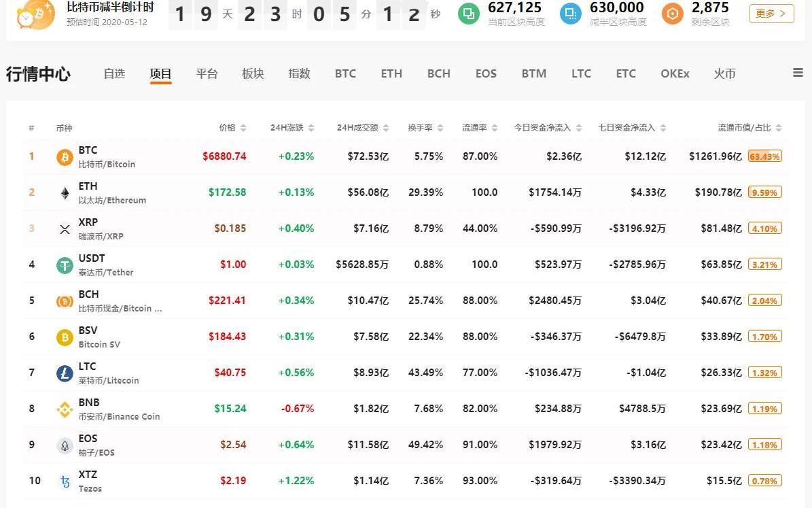Switch to the 平台 tab
812x508 pixels.
click(x=207, y=73)
